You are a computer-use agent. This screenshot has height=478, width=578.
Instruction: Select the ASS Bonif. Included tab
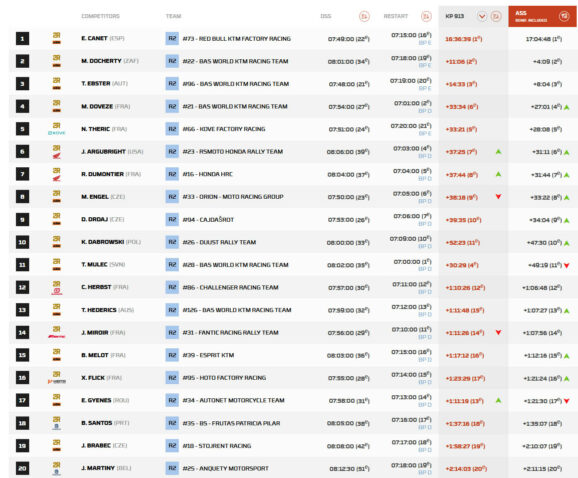(x=542, y=16)
